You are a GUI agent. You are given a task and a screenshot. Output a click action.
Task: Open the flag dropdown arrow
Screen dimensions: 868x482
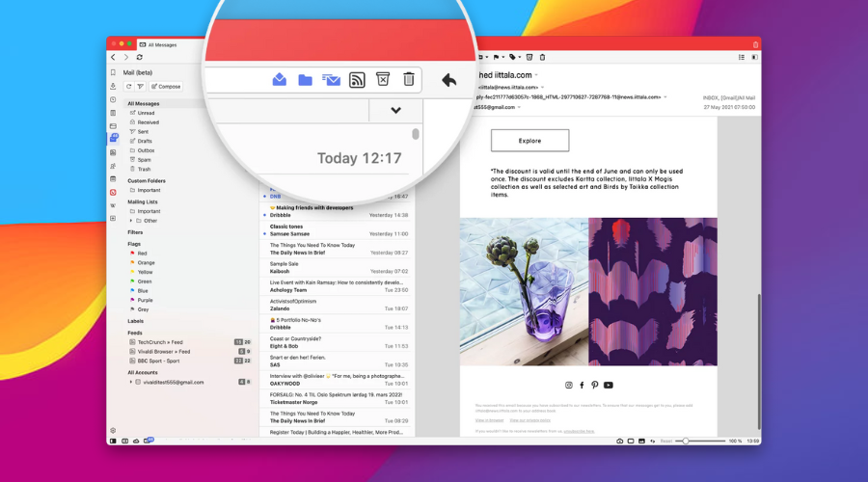tap(502, 57)
